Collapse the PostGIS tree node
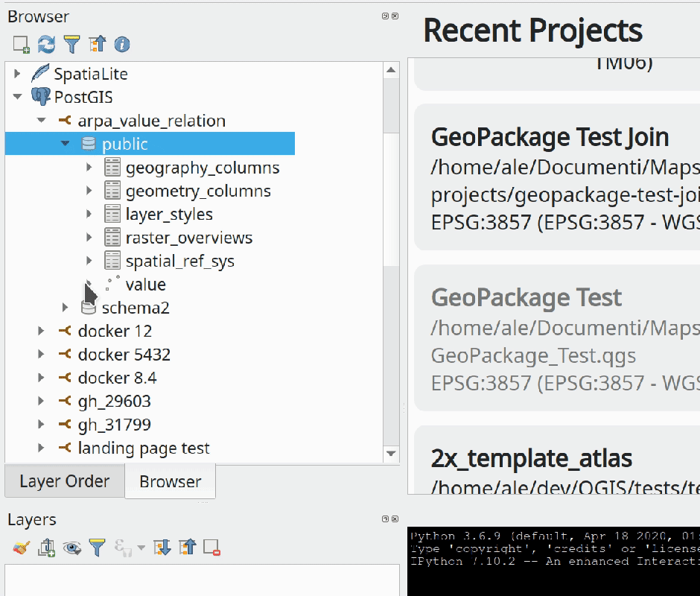700x596 pixels. tap(18, 98)
